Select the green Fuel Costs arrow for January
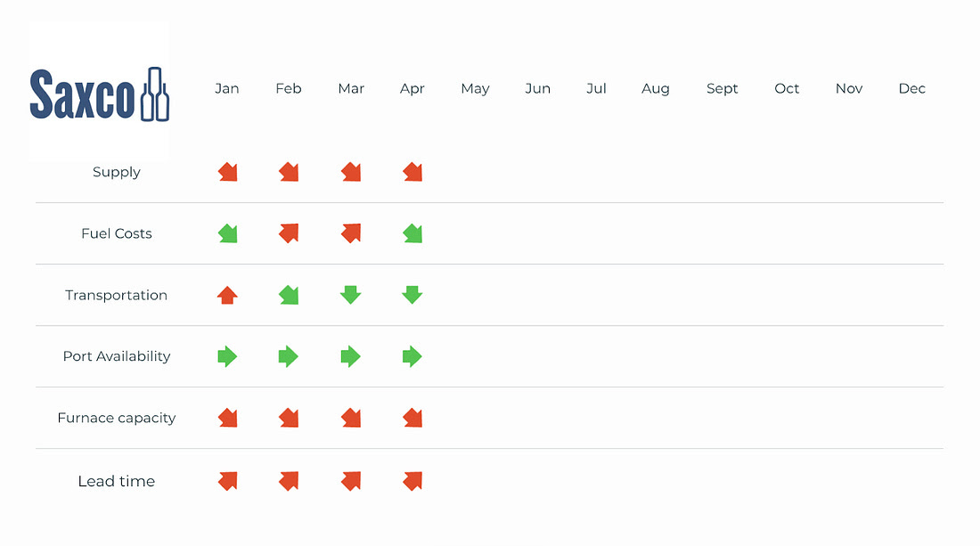This screenshot has width=980, height=546. point(227,233)
